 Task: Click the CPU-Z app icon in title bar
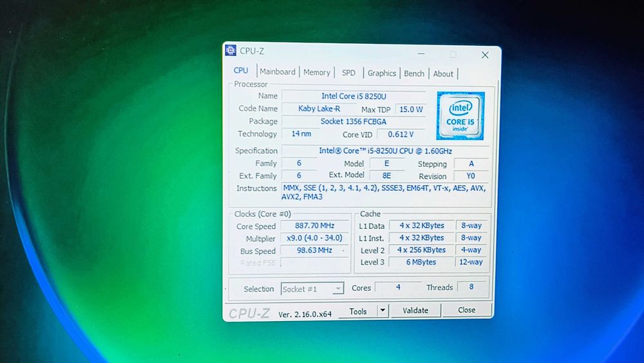pyautogui.click(x=231, y=50)
